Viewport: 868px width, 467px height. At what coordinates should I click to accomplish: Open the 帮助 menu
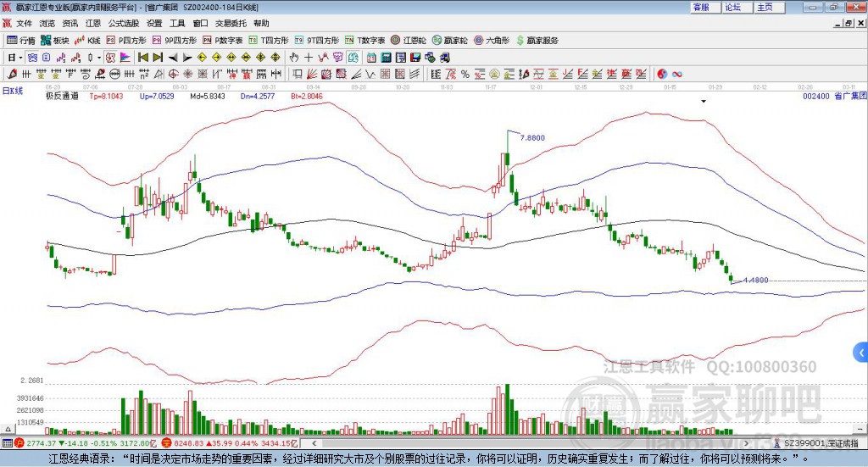click(x=261, y=23)
